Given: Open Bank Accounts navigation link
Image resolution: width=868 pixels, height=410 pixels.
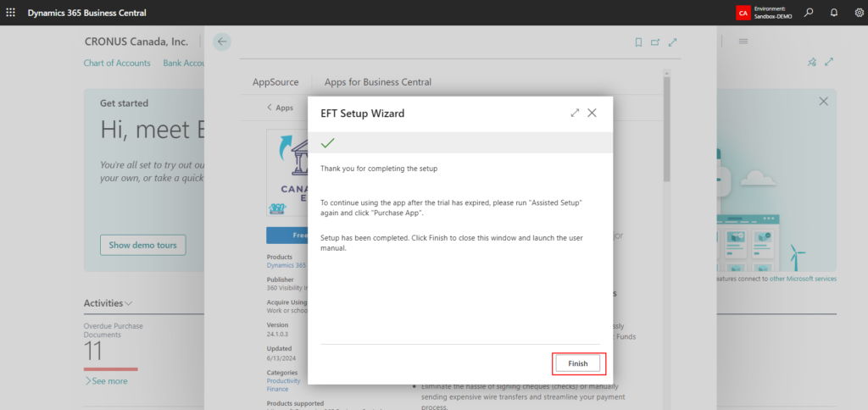Looking at the screenshot, I should (184, 63).
